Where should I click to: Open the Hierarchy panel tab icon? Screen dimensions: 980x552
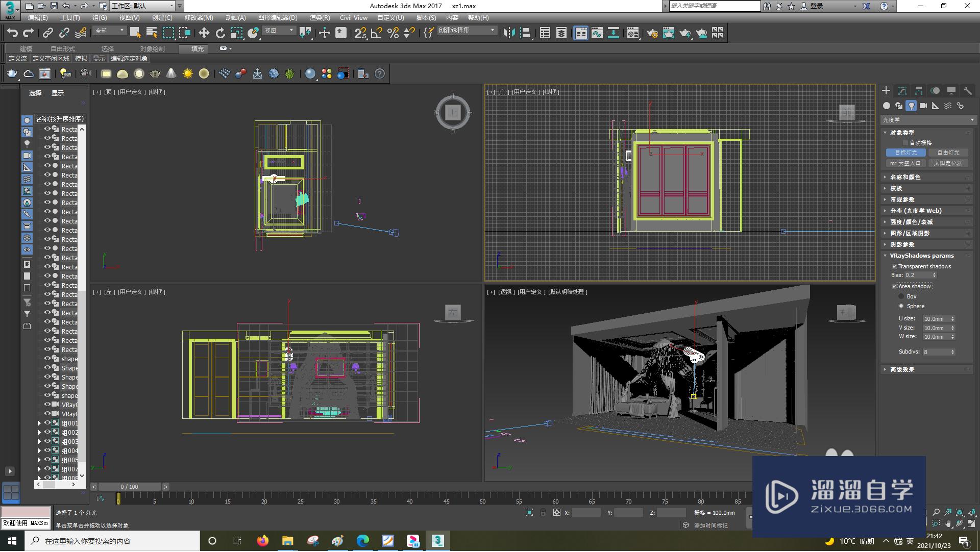pos(919,90)
